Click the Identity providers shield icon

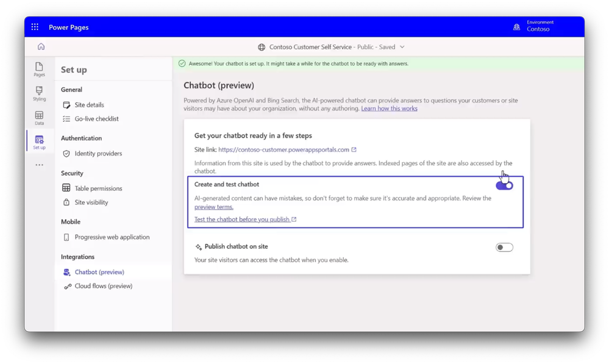pos(66,154)
